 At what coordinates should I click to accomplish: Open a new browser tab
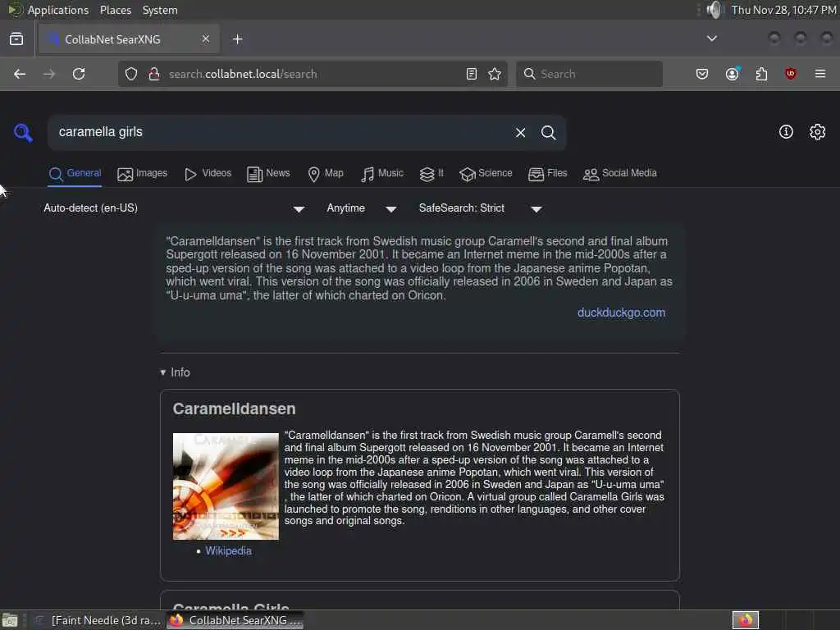pyautogui.click(x=238, y=39)
